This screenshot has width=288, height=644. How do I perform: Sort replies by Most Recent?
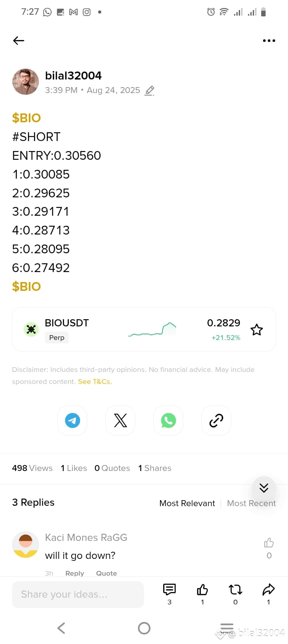tap(251, 503)
